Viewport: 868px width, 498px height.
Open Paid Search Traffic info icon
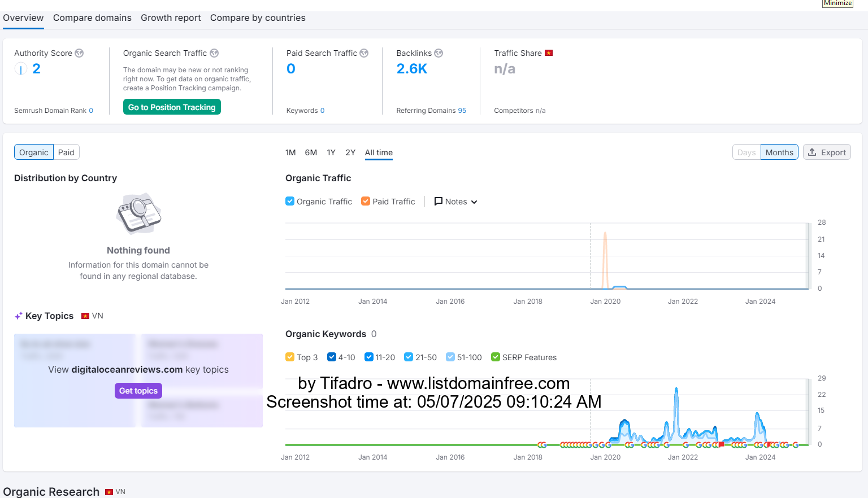click(x=364, y=53)
